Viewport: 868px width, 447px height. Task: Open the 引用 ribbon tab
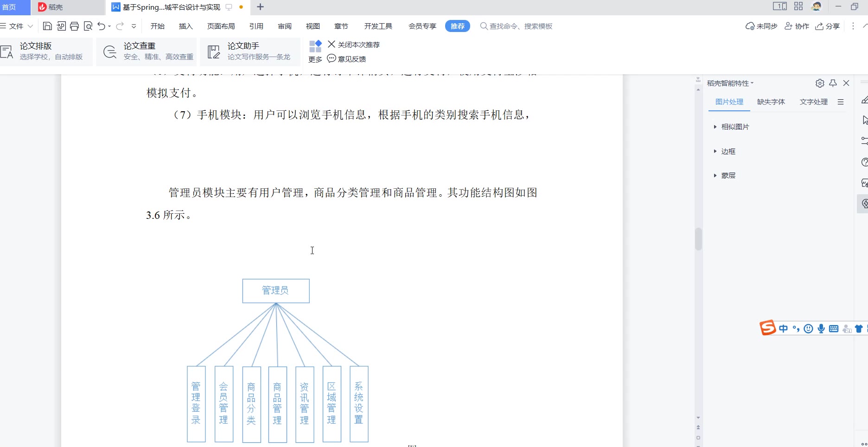256,26
